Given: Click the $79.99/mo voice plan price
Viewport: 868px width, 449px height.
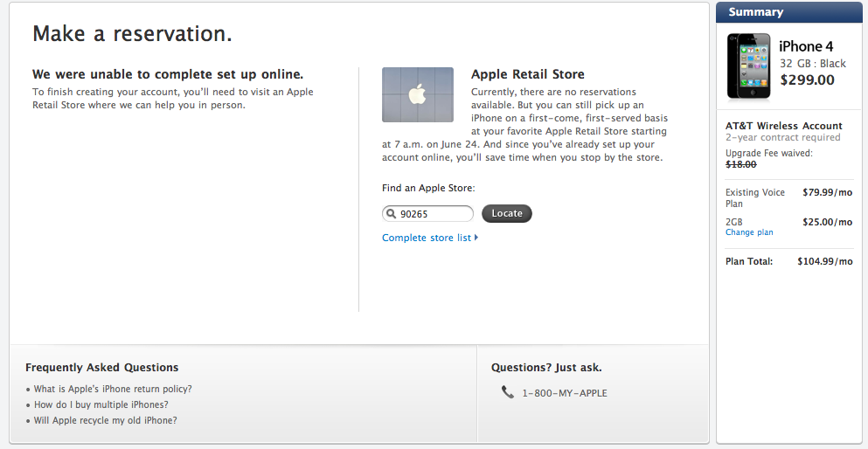Looking at the screenshot, I should coord(828,192).
